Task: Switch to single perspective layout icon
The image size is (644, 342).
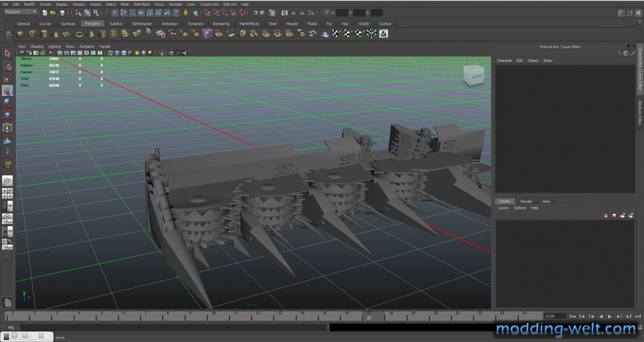Action: coord(7,181)
